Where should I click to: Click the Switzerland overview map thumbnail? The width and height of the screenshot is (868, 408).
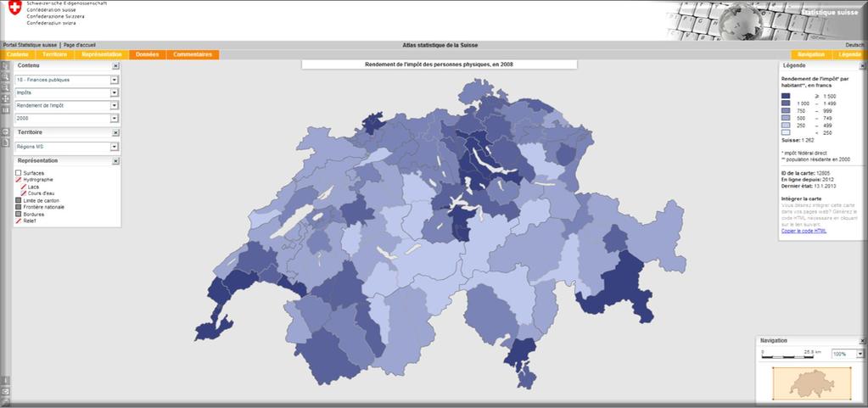[812, 383]
